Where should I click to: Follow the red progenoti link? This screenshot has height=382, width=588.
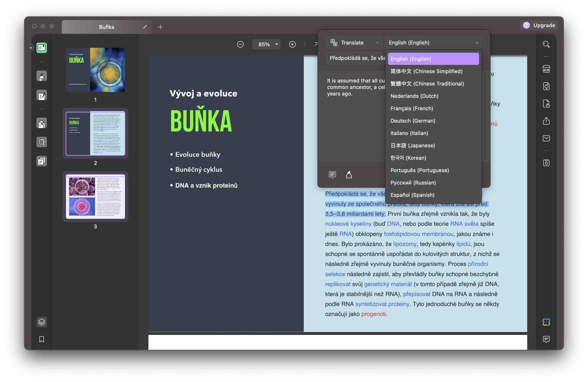tap(373, 314)
